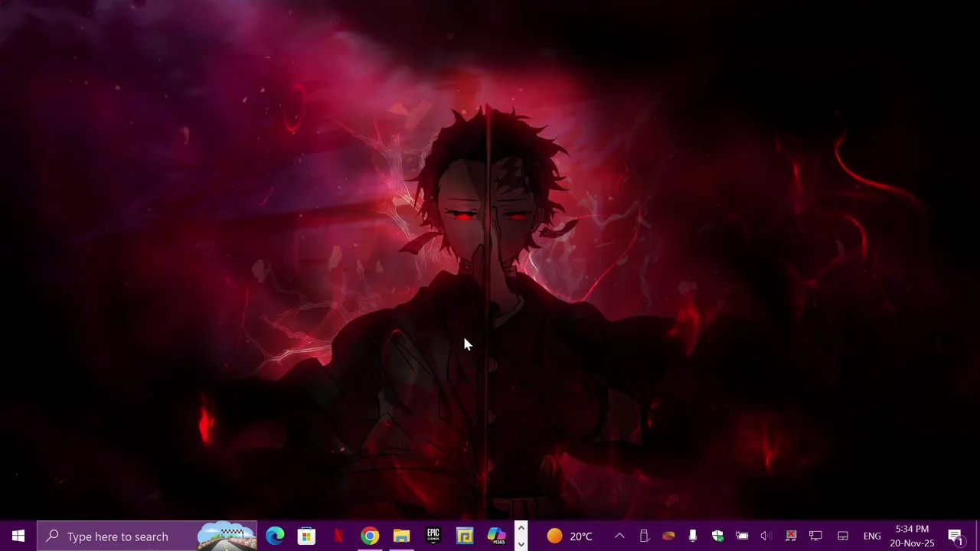Image resolution: width=980 pixels, height=551 pixels.
Task: Switch to Google Chrome on the taskbar
Action: pyautogui.click(x=370, y=536)
